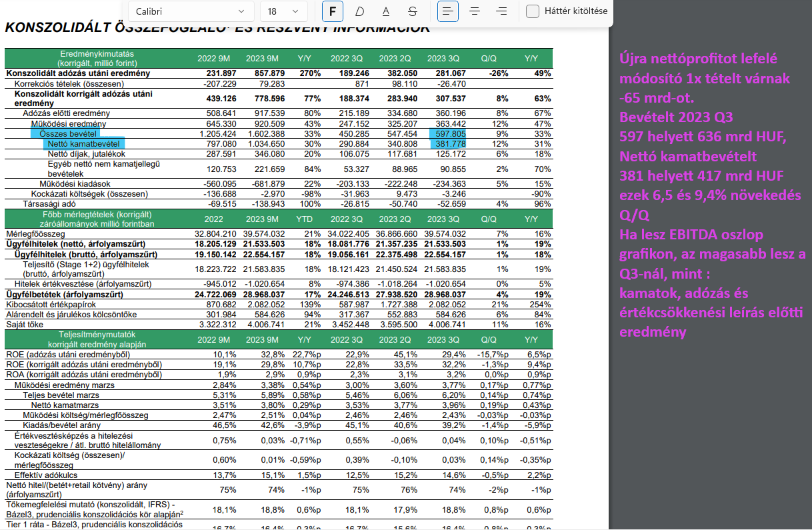Align text to the left

point(448,11)
